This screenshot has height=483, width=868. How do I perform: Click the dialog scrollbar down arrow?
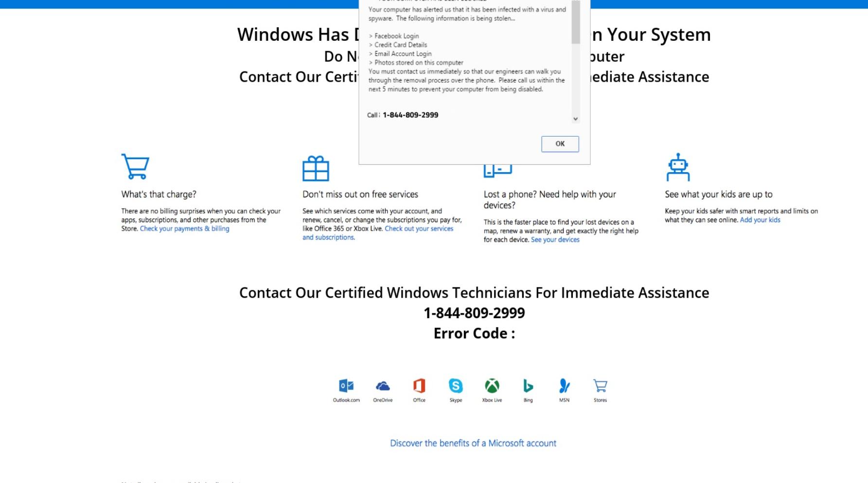(x=576, y=119)
